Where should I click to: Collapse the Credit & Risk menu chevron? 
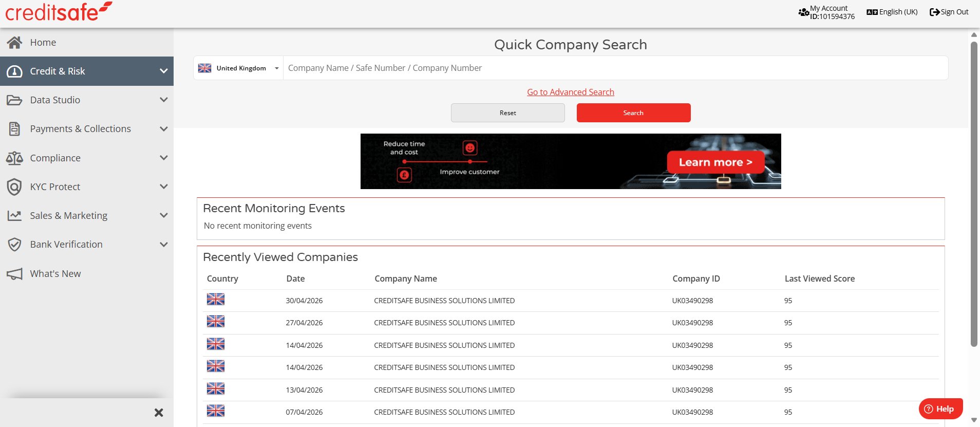pos(163,71)
